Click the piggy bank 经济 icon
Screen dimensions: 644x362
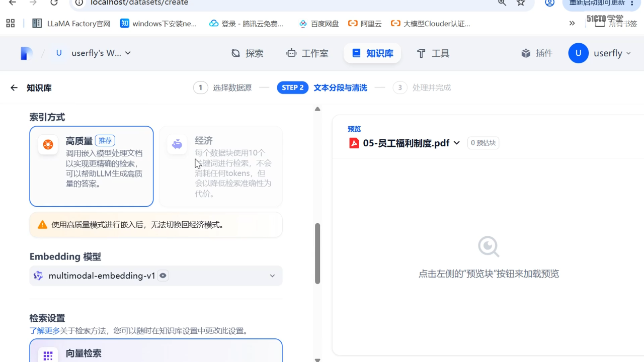pos(177,145)
